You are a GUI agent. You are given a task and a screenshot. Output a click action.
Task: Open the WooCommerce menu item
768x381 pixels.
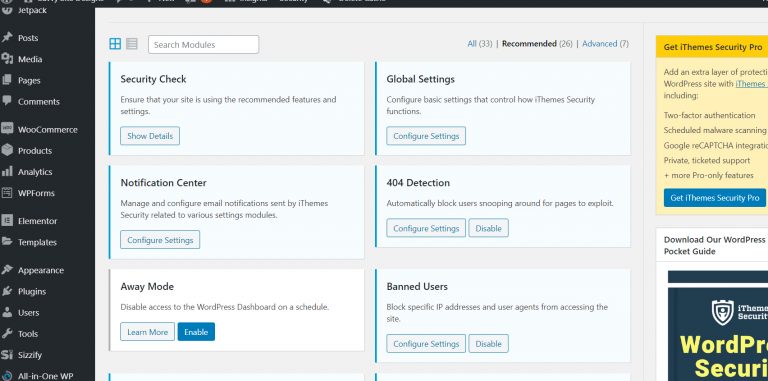click(48, 130)
